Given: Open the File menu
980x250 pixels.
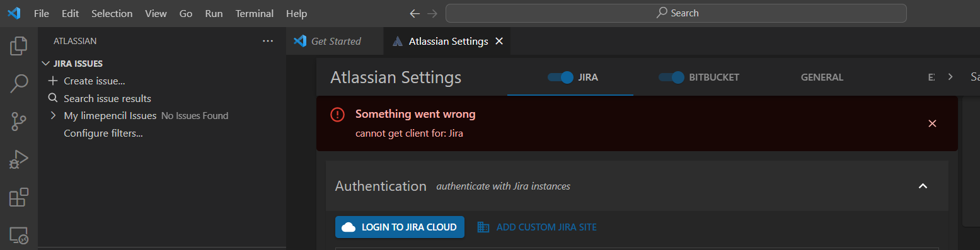Looking at the screenshot, I should tap(42, 13).
